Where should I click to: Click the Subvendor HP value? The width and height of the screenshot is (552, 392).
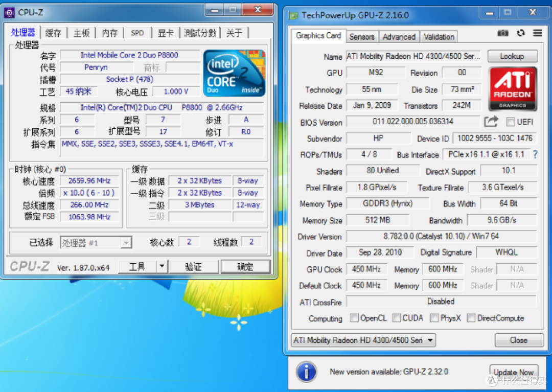(x=378, y=138)
